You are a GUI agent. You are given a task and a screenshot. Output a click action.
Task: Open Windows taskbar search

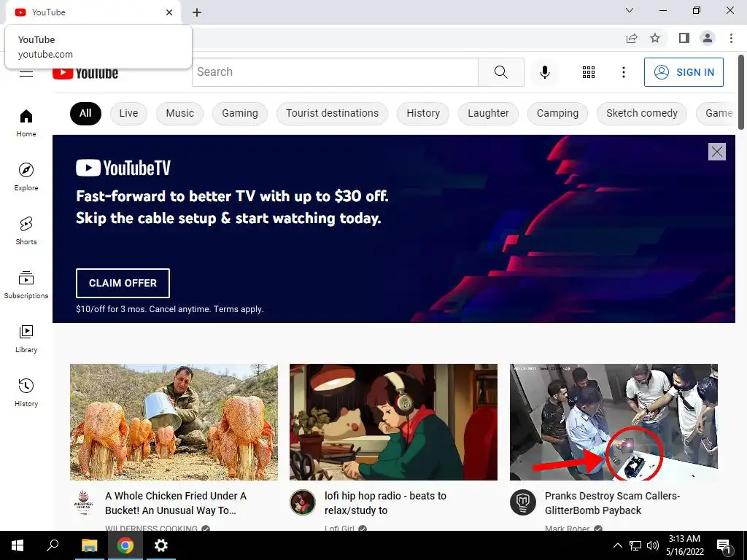(x=53, y=545)
